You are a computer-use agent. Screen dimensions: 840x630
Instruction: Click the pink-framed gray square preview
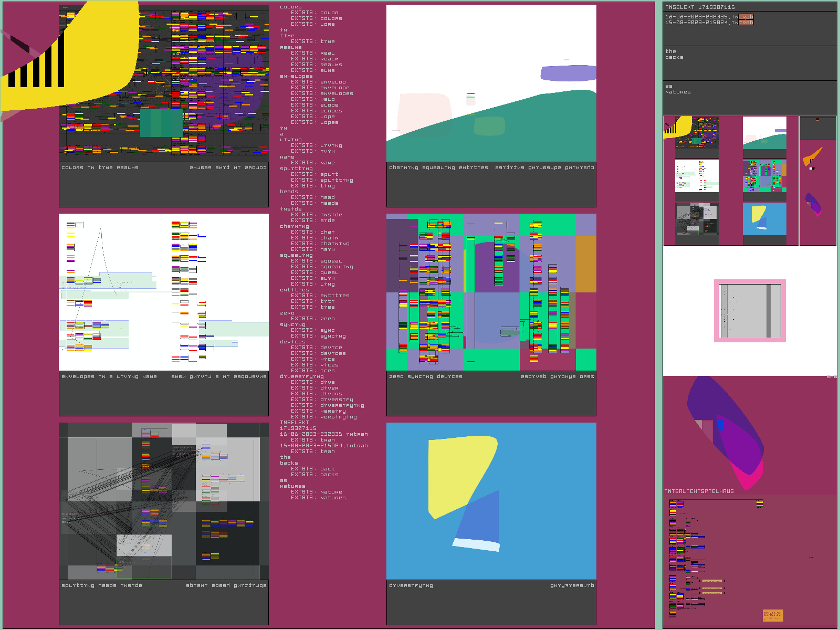pos(750,311)
